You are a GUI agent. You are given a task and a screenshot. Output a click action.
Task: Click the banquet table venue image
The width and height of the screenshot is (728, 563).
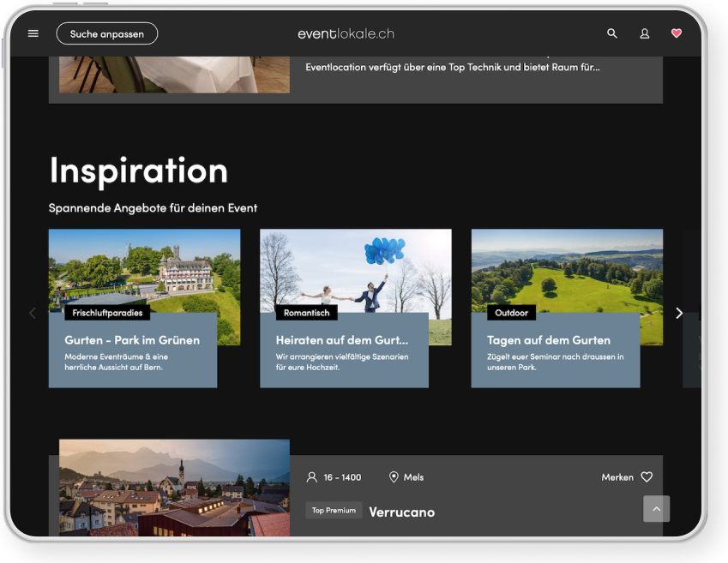click(x=174, y=75)
